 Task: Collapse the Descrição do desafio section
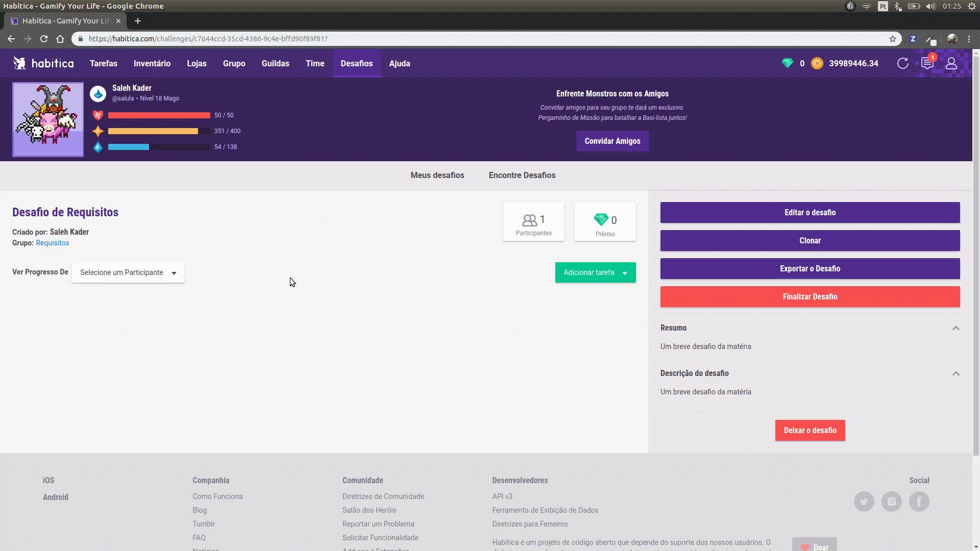click(x=955, y=373)
